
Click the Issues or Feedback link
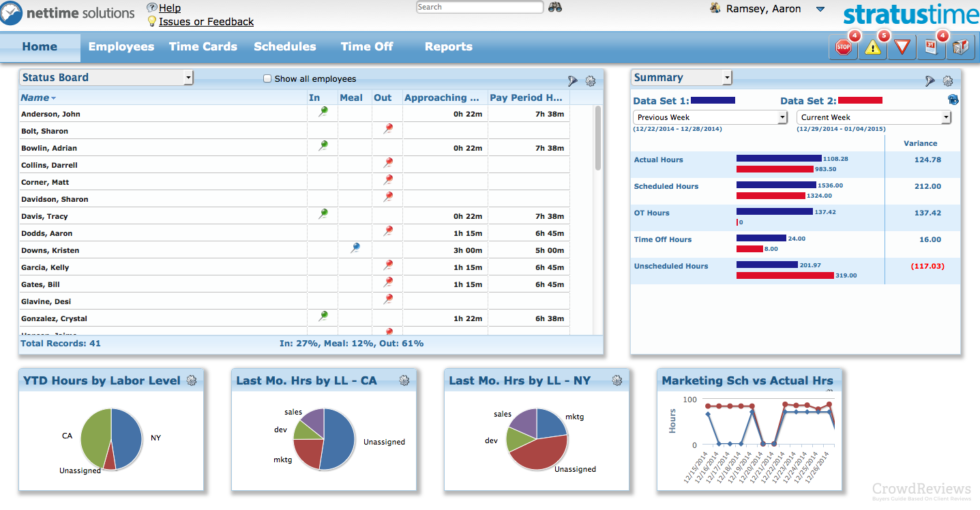pyautogui.click(x=206, y=22)
